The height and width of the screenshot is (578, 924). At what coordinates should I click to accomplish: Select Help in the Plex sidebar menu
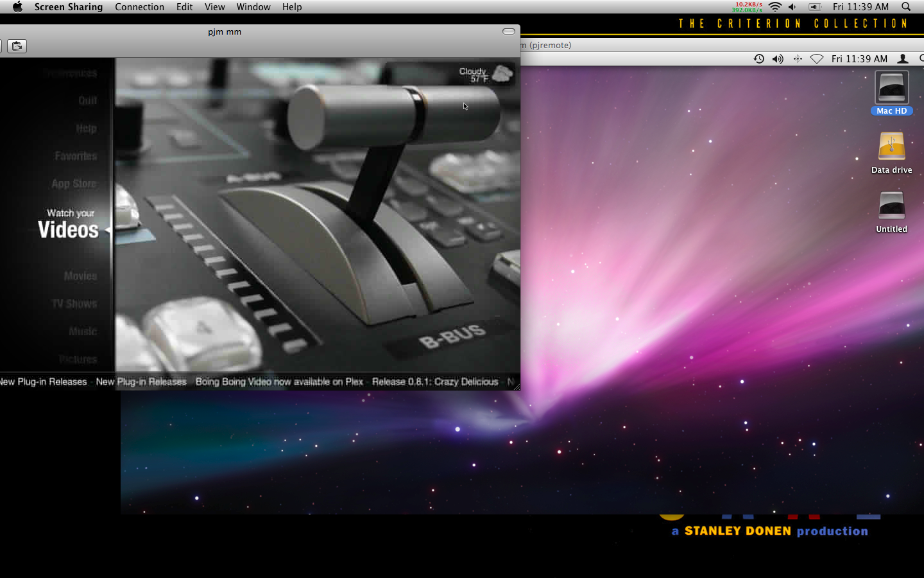[86, 128]
